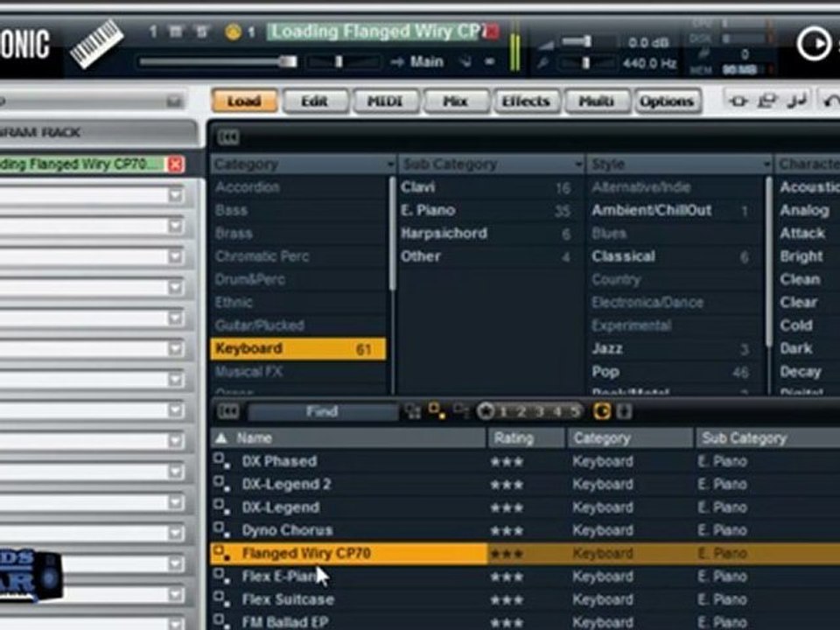Click the solo icon in the top slot bar
840x630 pixels.
(201, 32)
